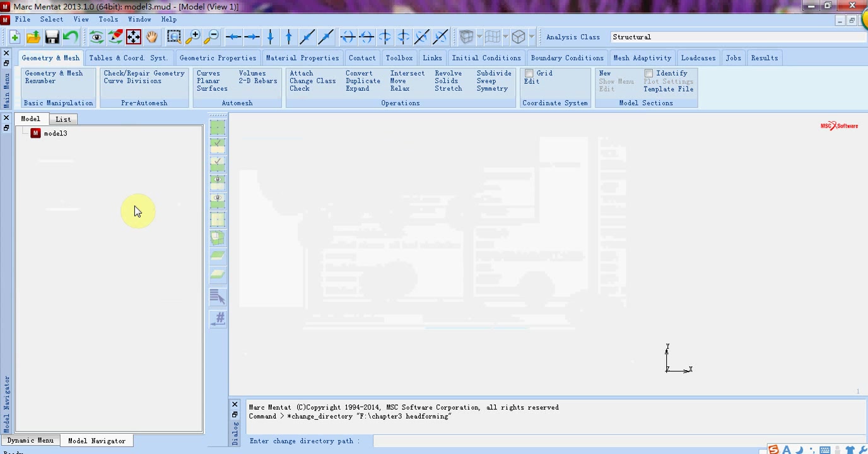Click the change directory path input field
The image size is (868, 454).
click(619, 441)
